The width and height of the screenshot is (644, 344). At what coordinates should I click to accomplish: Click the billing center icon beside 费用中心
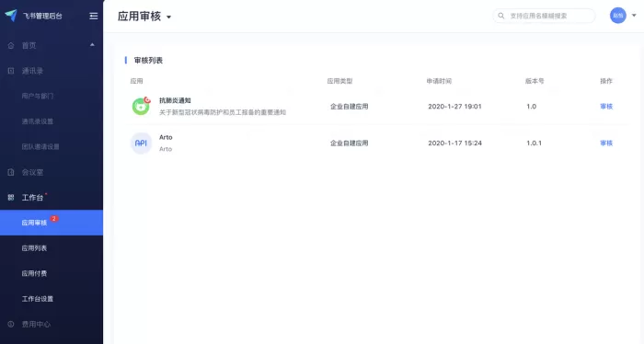(x=11, y=325)
